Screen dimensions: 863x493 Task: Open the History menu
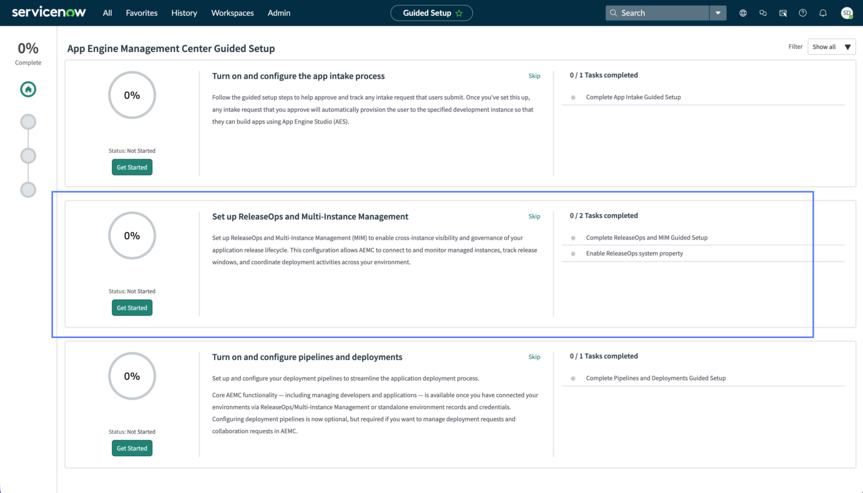(x=184, y=13)
